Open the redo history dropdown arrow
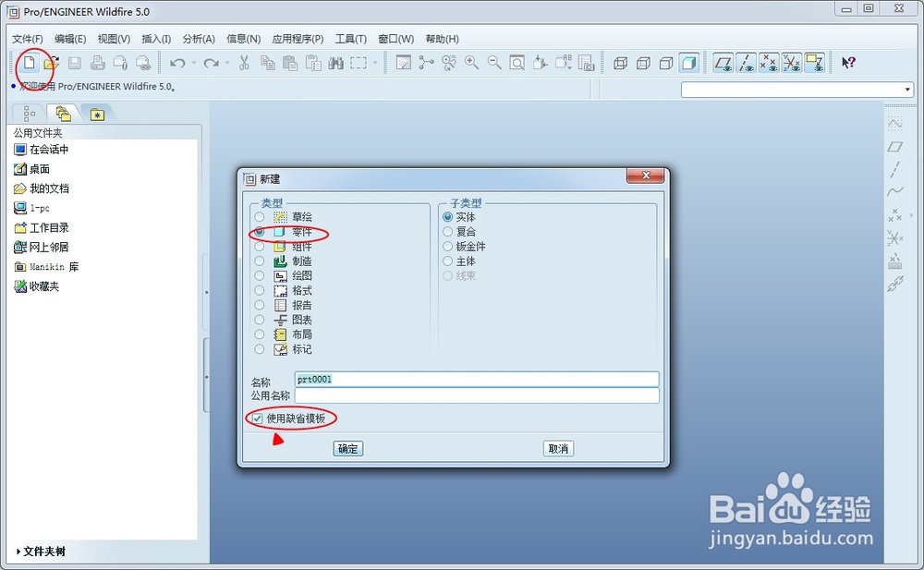 [227, 63]
